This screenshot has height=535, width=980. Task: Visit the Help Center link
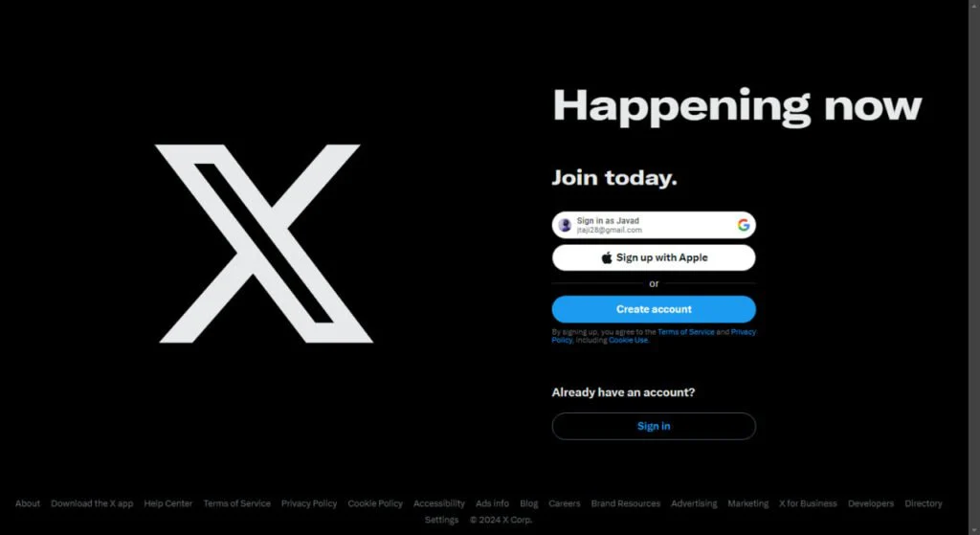click(x=168, y=503)
